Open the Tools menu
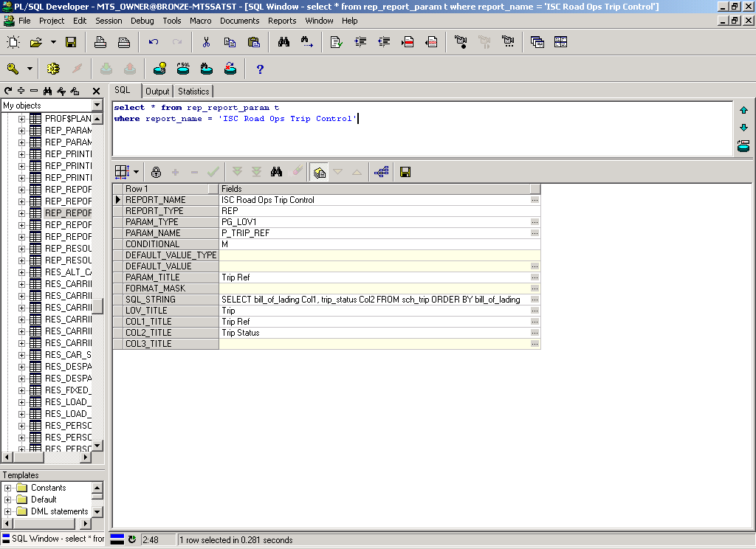 tap(171, 21)
